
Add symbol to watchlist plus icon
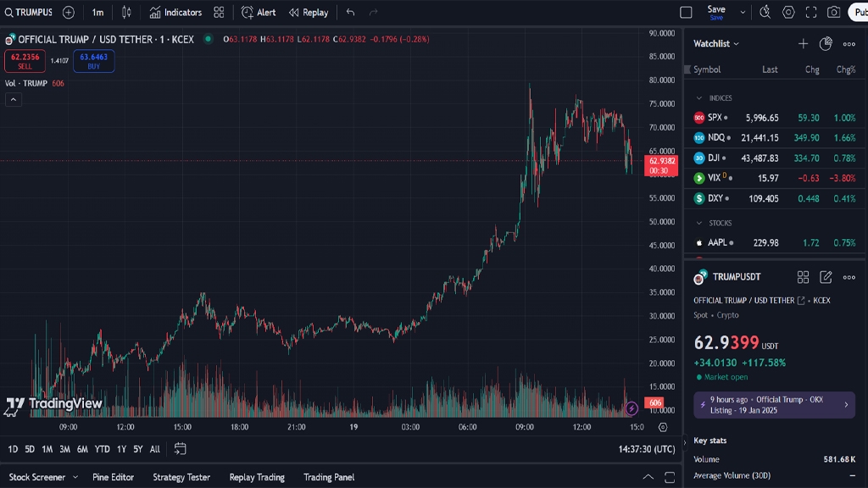click(803, 44)
